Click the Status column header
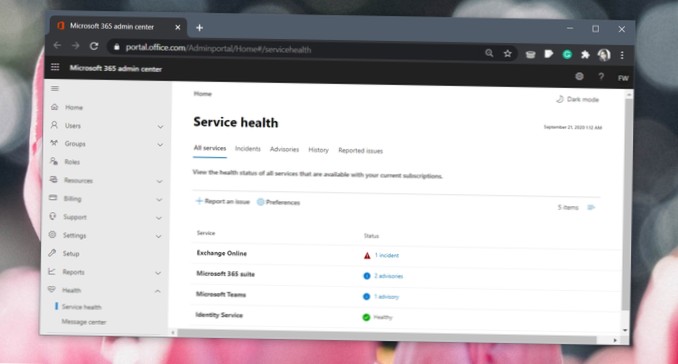Screen dimensions: 678x364 [371, 236]
